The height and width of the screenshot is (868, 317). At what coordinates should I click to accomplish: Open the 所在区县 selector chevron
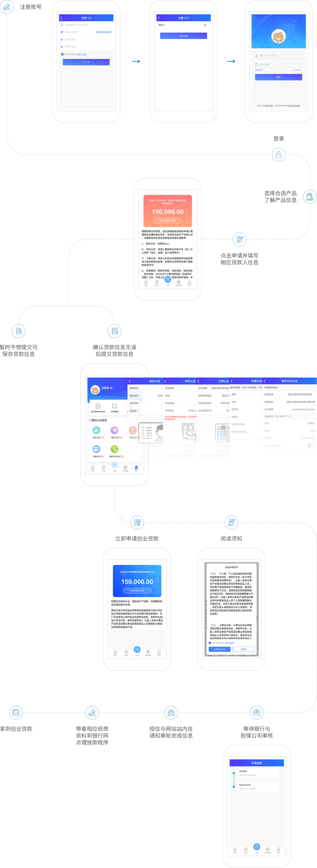pyautogui.click(x=314, y=394)
